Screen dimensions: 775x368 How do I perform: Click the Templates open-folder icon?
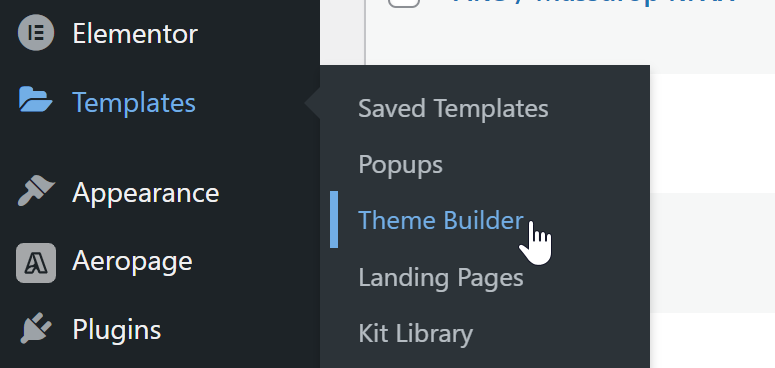click(x=36, y=100)
